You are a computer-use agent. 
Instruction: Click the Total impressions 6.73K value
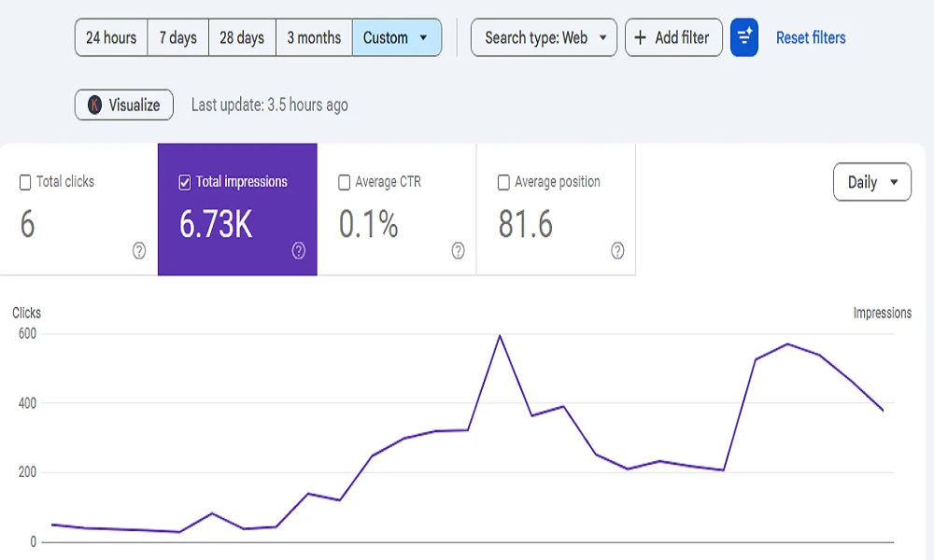pos(216,224)
